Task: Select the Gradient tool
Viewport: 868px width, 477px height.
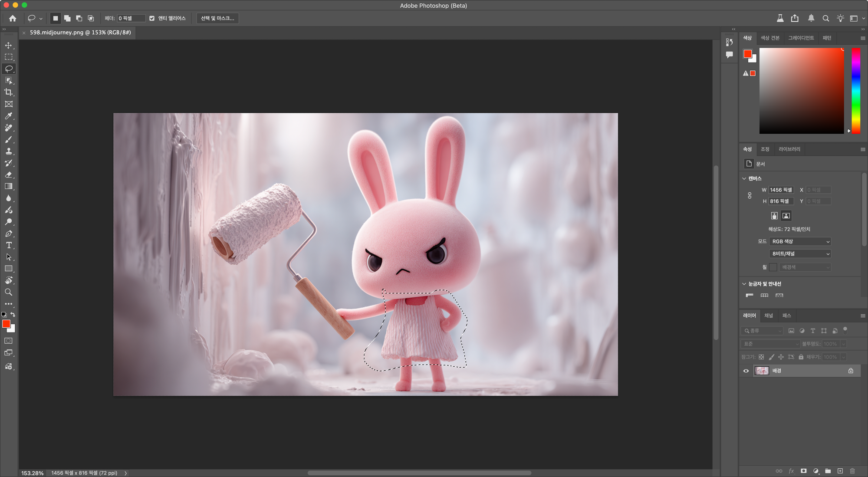Action: [x=9, y=186]
